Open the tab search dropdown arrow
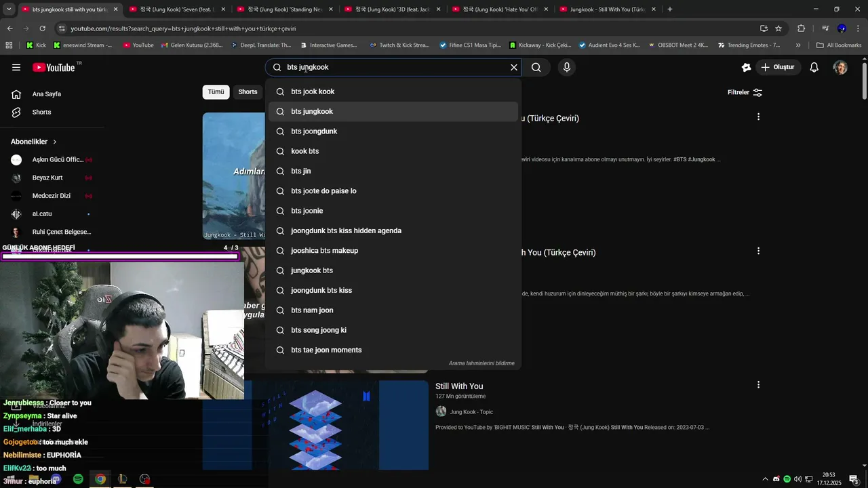Viewport: 868px width, 488px height. 9,9
